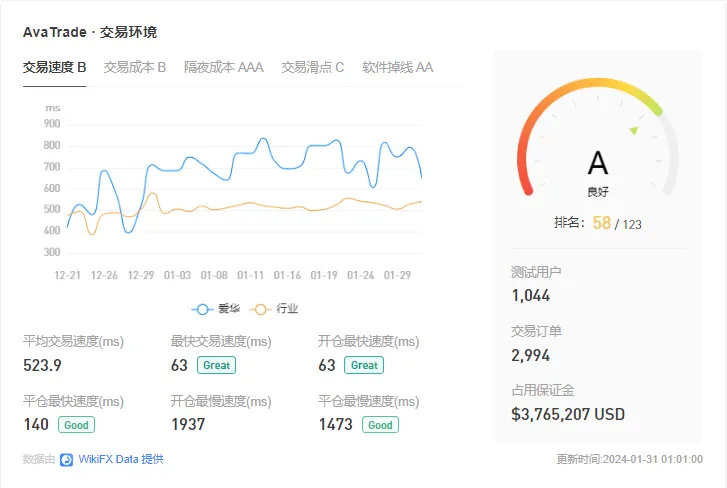Click the 更新时间 timestamp text
This screenshot has width=727, height=488.
click(x=630, y=459)
